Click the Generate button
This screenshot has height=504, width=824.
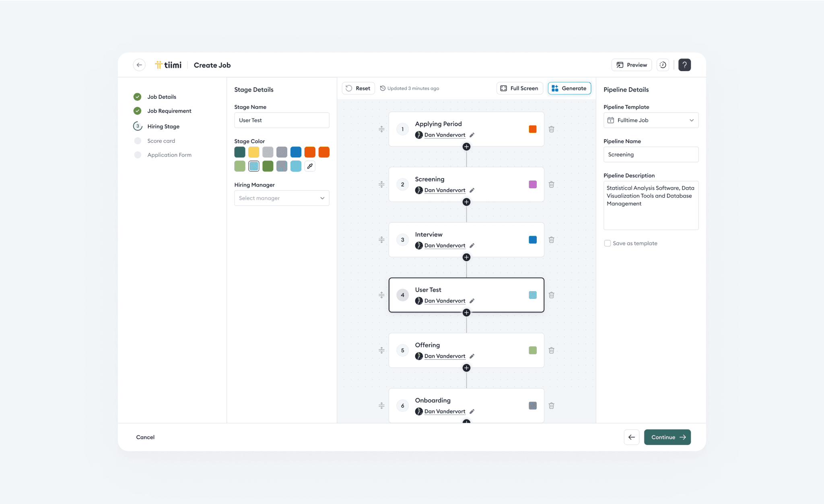[x=569, y=88]
